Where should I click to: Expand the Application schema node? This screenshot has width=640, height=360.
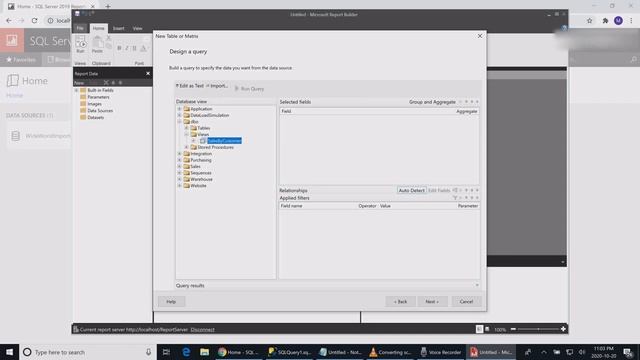179,109
